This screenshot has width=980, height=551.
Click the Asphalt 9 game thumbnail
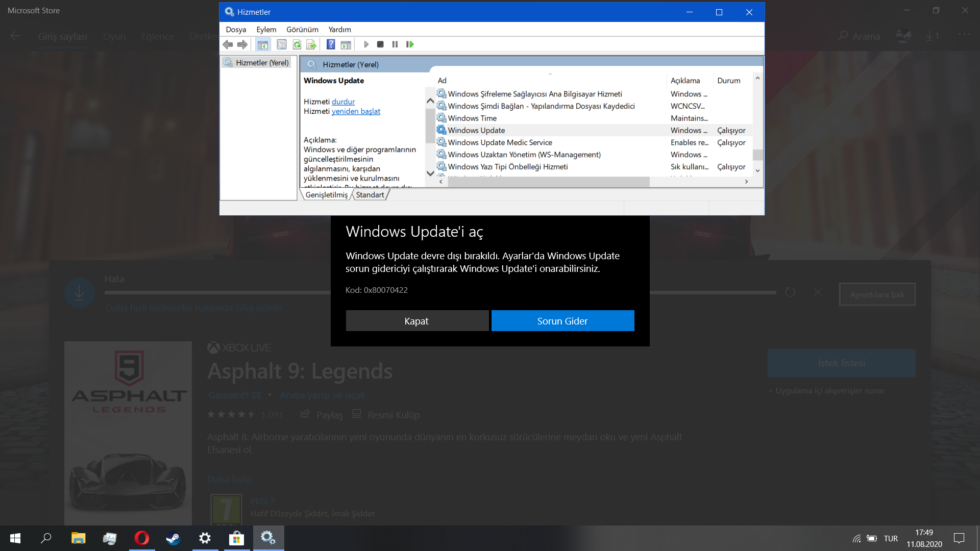click(x=128, y=433)
